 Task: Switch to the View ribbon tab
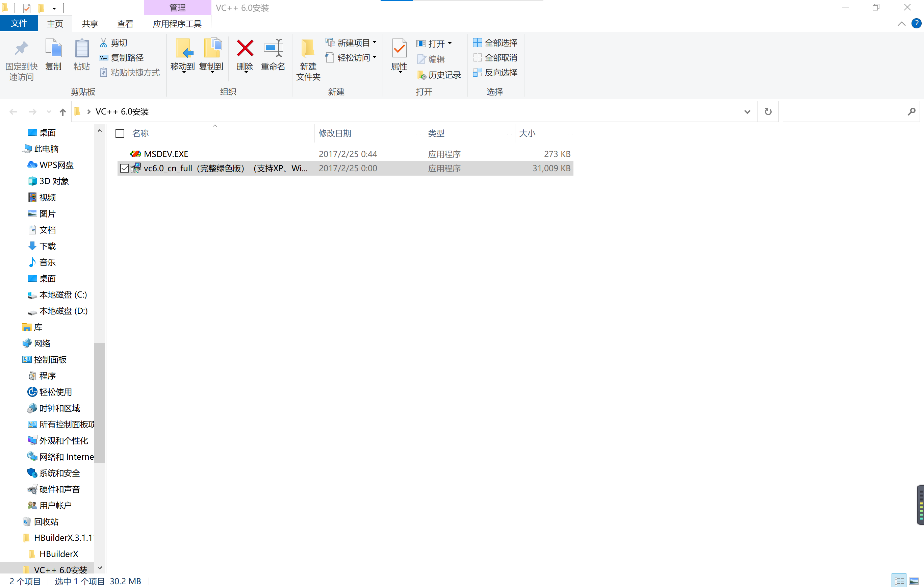point(125,24)
